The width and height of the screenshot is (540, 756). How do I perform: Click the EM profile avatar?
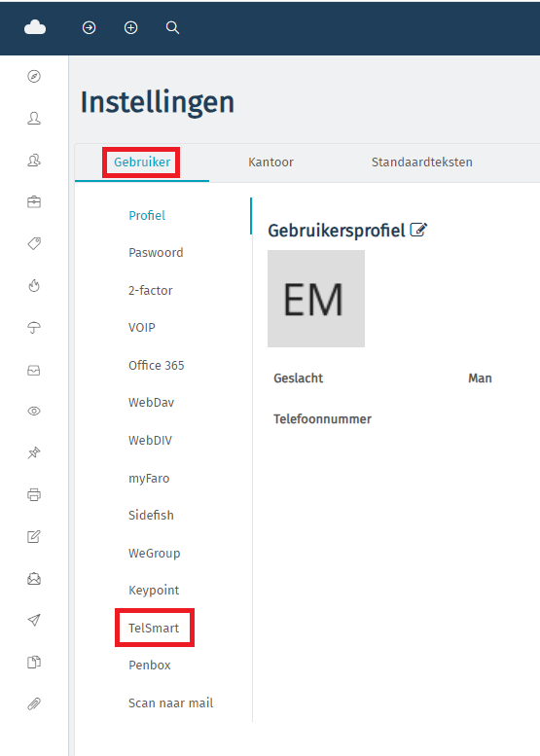tap(316, 299)
